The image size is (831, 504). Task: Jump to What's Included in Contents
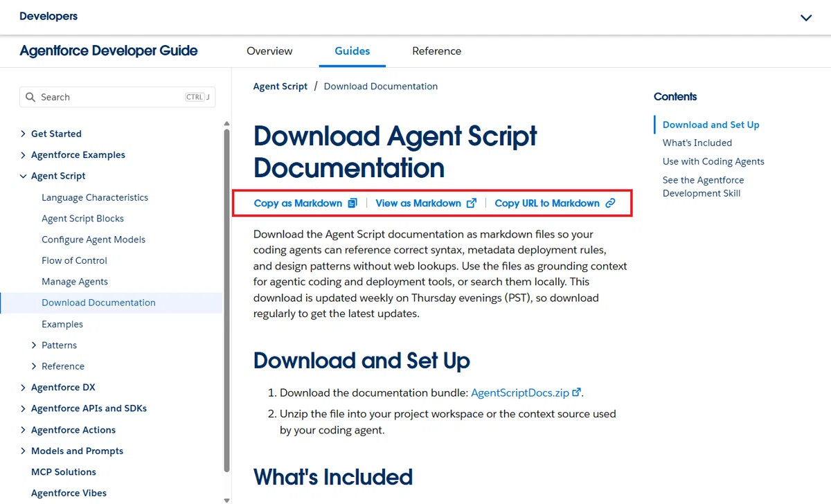click(697, 143)
